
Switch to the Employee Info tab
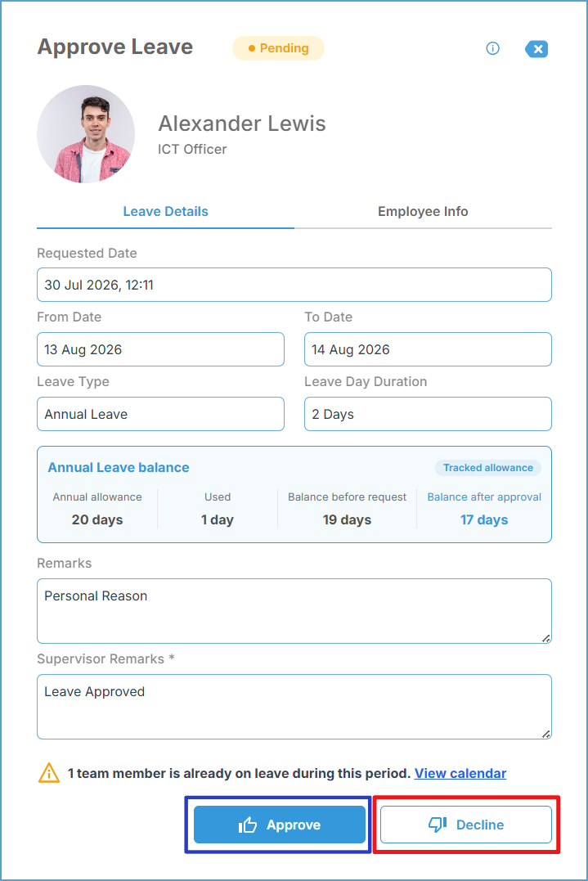point(423,211)
